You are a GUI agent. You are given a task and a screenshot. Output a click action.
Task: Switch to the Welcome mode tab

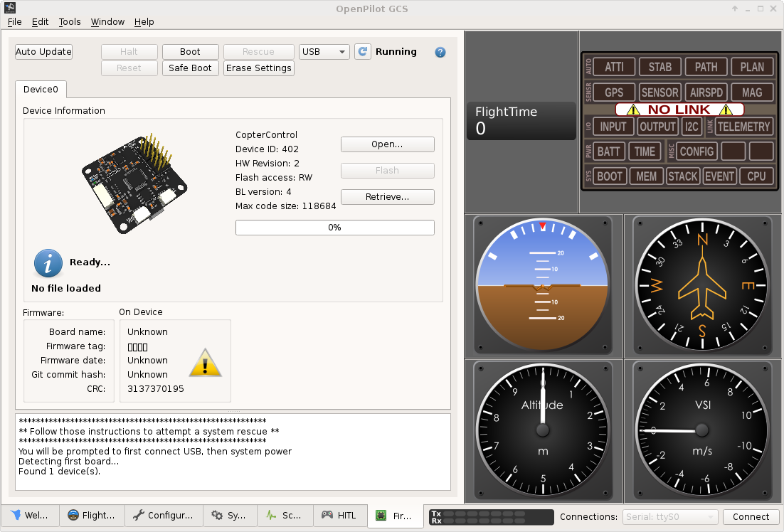tap(30, 516)
